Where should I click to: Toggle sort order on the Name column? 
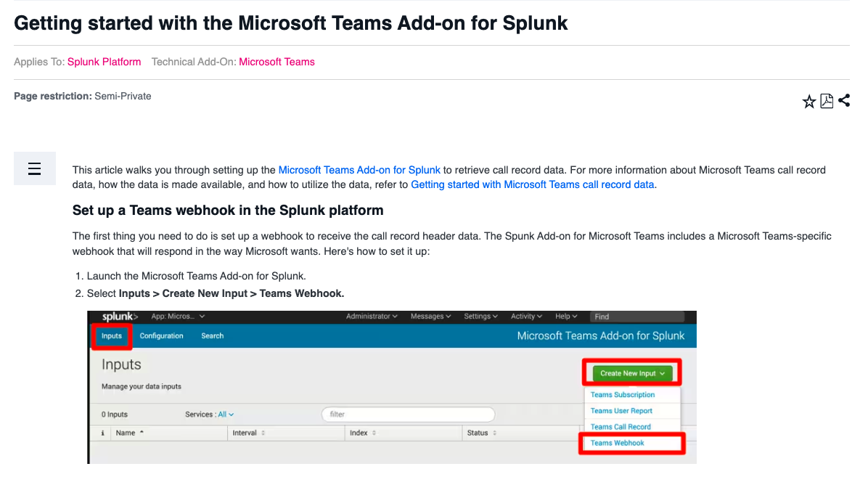point(127,433)
